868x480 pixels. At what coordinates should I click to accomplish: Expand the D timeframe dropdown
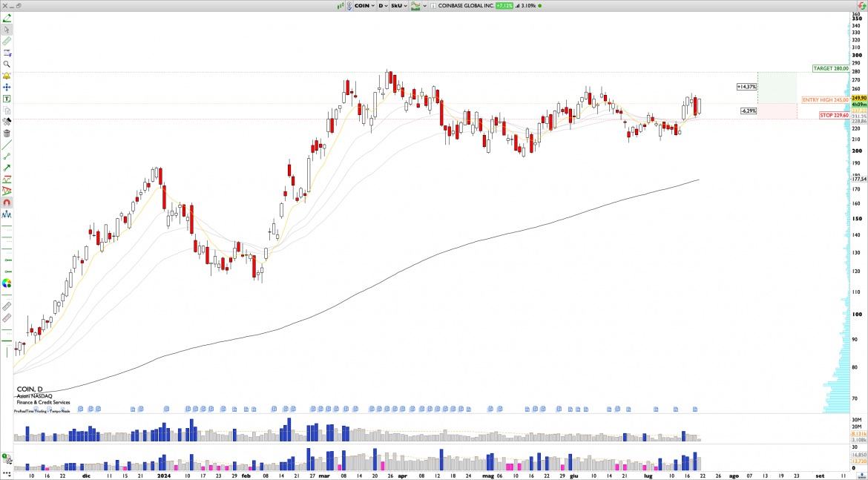[x=383, y=5]
